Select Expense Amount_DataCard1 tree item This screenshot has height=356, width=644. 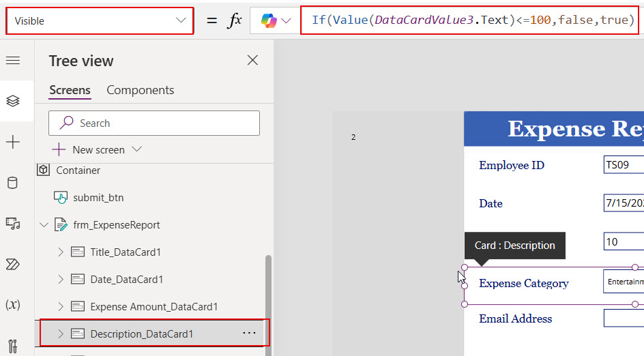(x=154, y=307)
